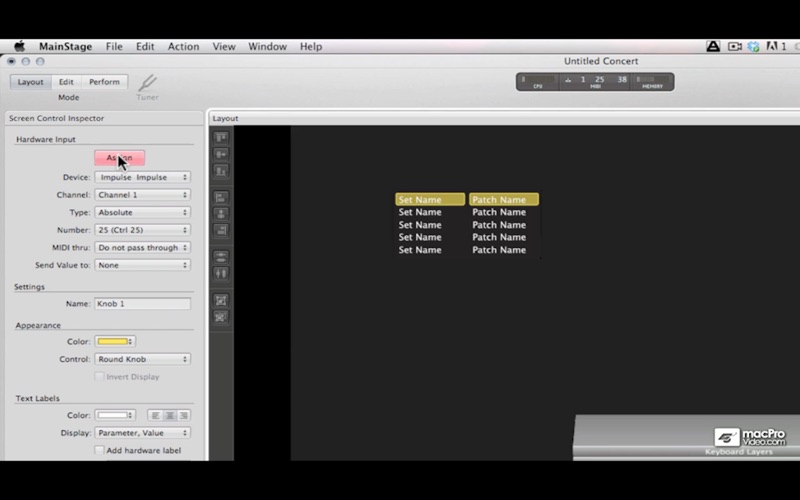Click the Memory usage meter
800x500 pixels.
[x=653, y=82]
